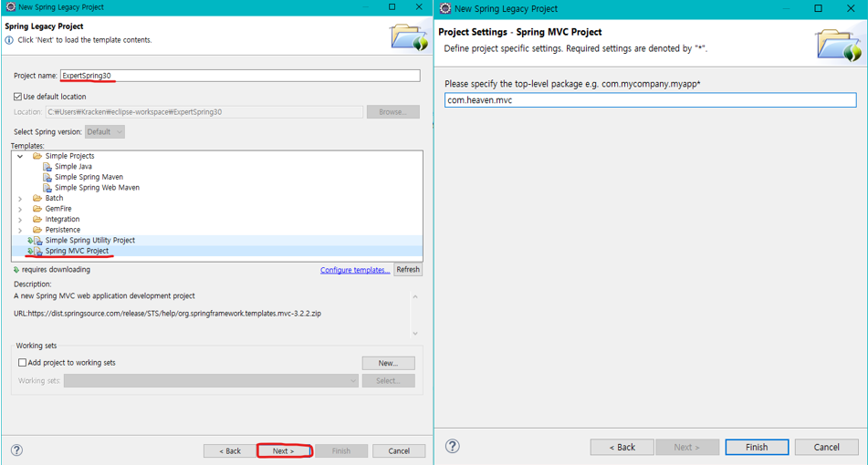The width and height of the screenshot is (868, 465).
Task: Click New... working set button
Action: [388, 363]
